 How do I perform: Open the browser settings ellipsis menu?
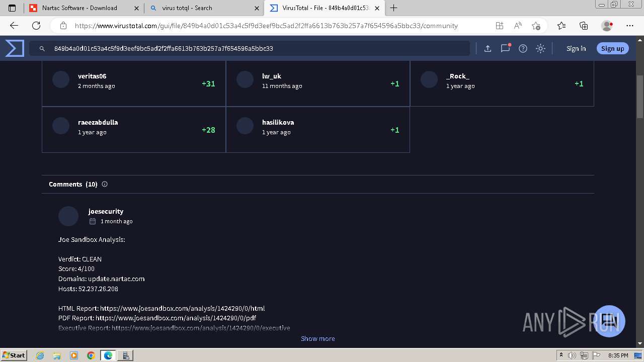point(630,26)
